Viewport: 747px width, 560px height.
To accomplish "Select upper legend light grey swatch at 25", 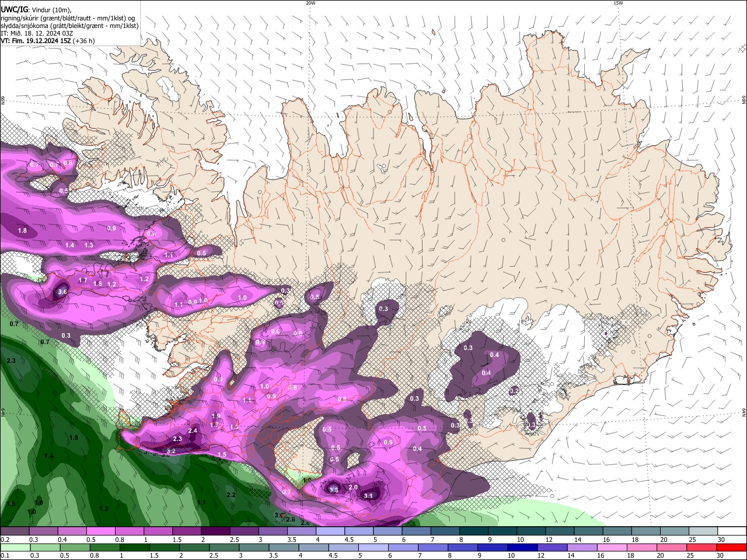I will point(703,531).
